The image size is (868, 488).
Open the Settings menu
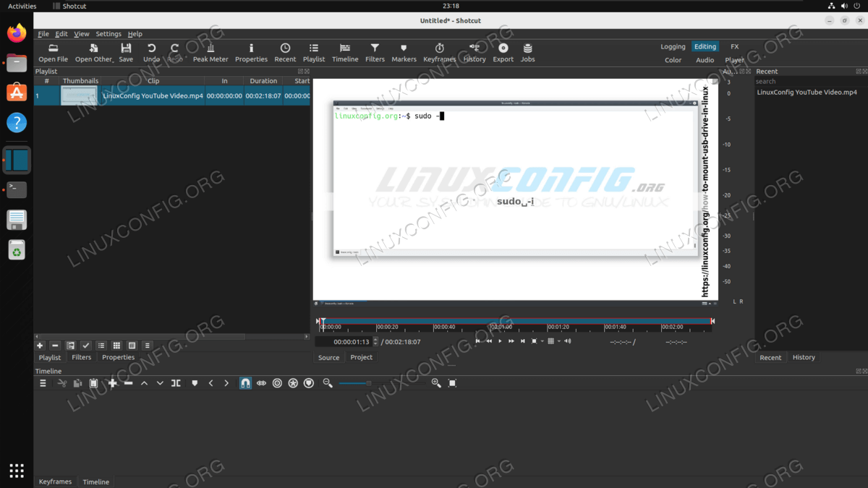pyautogui.click(x=109, y=34)
